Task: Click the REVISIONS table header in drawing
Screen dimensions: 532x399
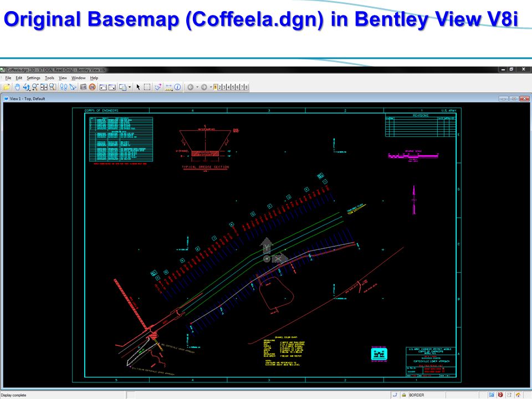Action: [421, 115]
